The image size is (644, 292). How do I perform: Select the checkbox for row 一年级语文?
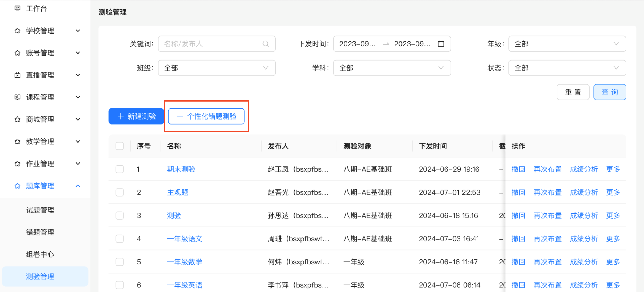[x=120, y=239]
